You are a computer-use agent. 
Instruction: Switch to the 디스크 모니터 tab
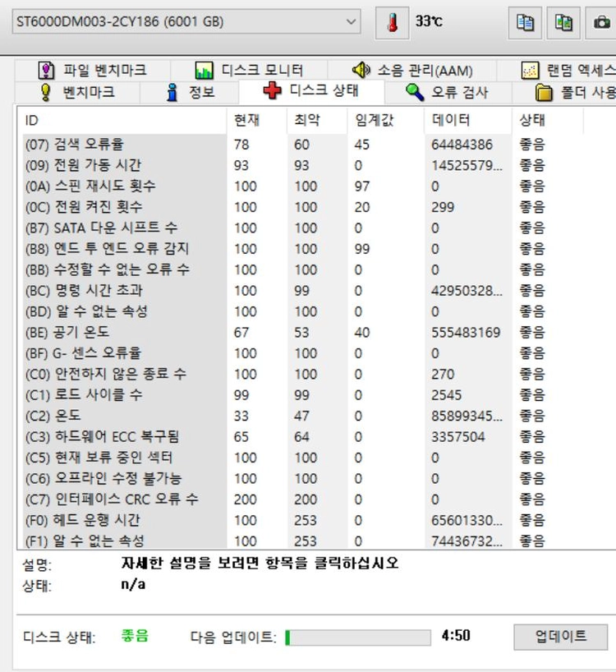click(x=249, y=71)
